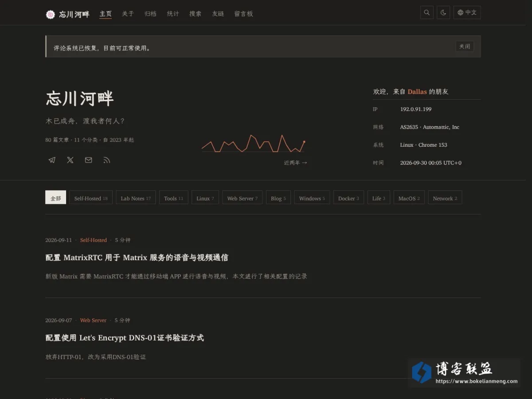The width and height of the screenshot is (532, 399).
Task: Open the 归档 nav item
Action: coord(150,14)
